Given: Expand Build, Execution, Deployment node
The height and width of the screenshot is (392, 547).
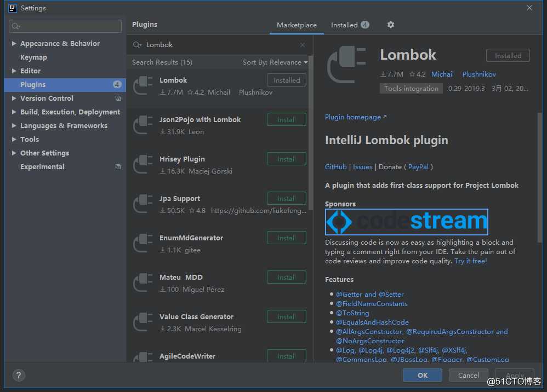Looking at the screenshot, I should point(14,112).
